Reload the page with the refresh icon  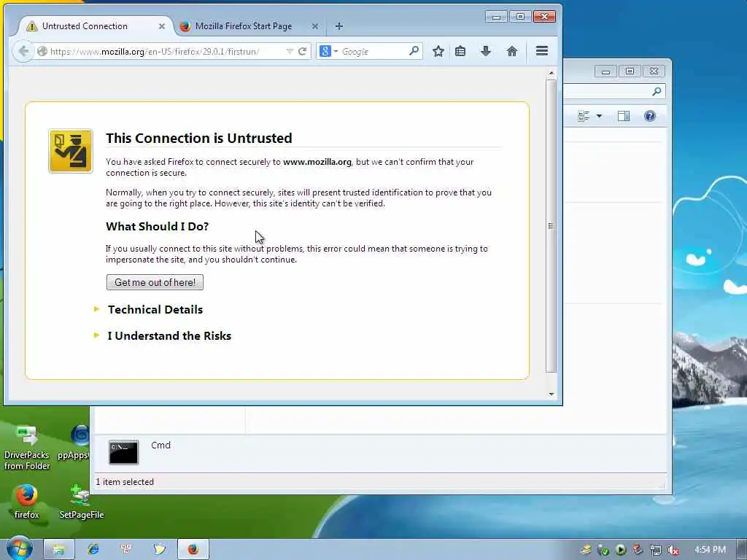click(x=302, y=51)
